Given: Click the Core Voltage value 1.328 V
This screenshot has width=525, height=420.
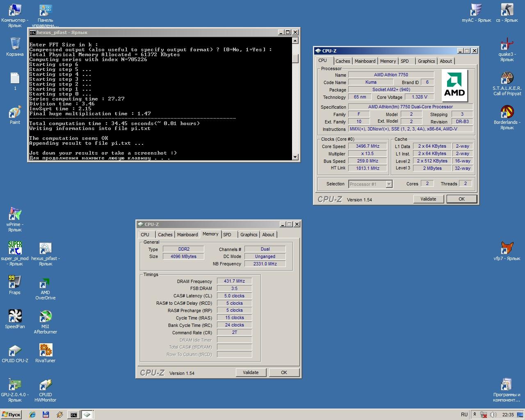Looking at the screenshot, I should click(x=419, y=97).
